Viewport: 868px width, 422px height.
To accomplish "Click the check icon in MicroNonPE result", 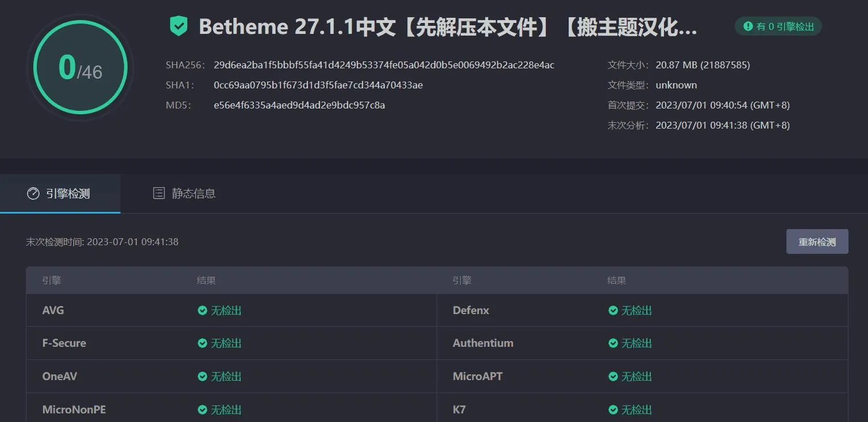I will (x=202, y=410).
